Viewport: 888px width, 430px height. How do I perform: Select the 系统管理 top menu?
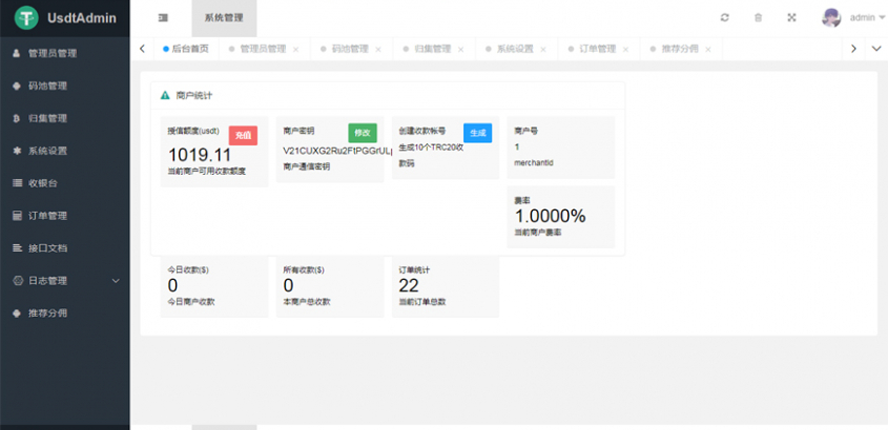[x=224, y=18]
